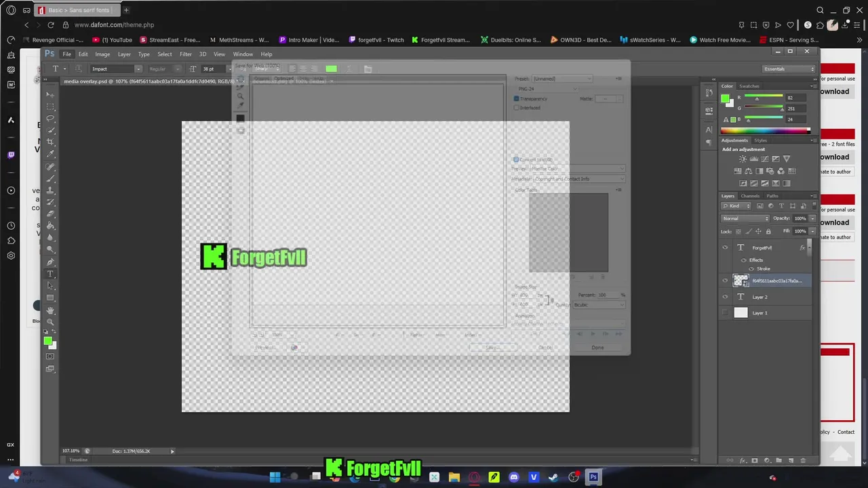Add a Curves adjustment
This screenshot has width=868, height=488.
[765, 159]
